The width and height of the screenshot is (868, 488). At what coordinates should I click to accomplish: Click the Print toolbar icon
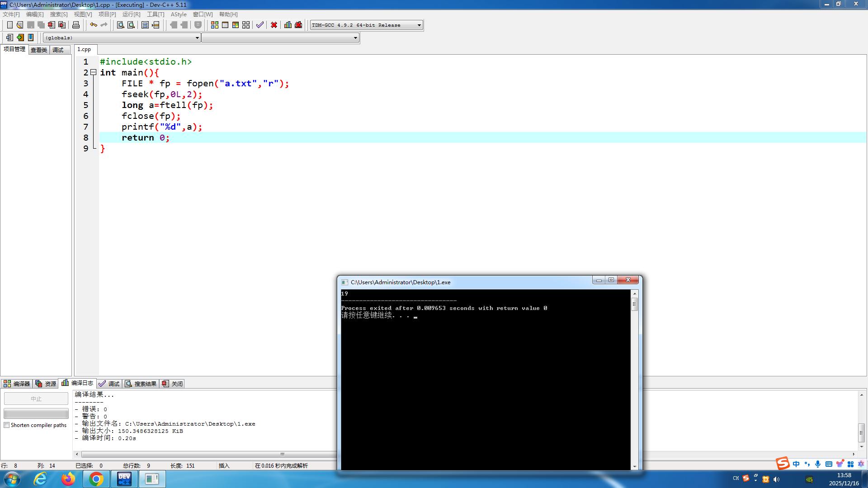tap(76, 25)
